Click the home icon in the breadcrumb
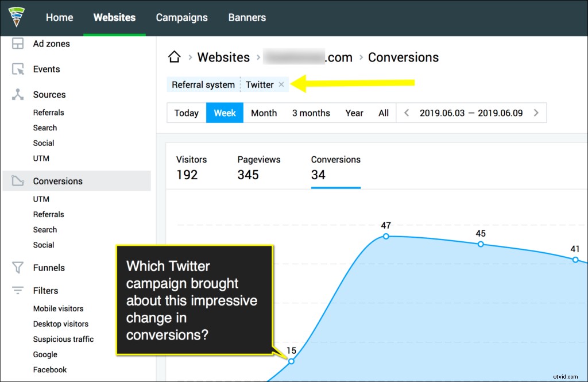The height and width of the screenshot is (382, 588). pos(176,56)
